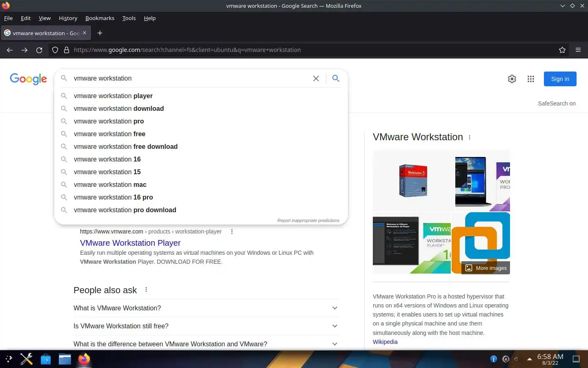Bookmark this page with the star

tap(562, 50)
